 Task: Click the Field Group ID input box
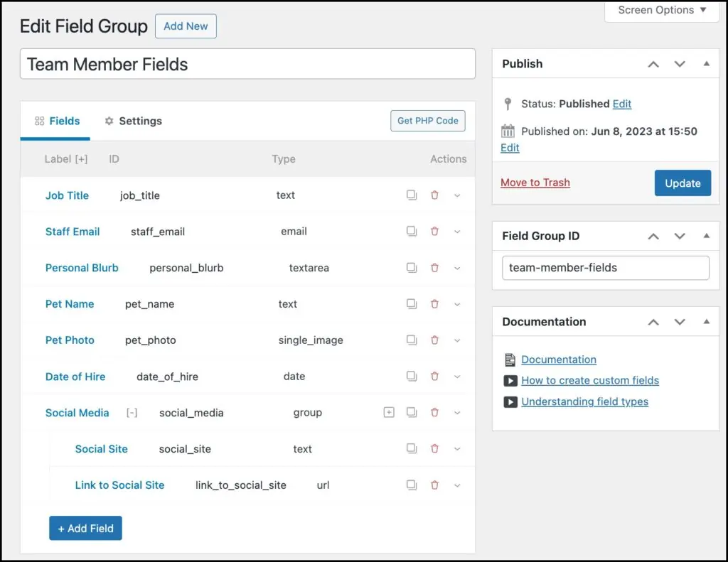point(605,268)
